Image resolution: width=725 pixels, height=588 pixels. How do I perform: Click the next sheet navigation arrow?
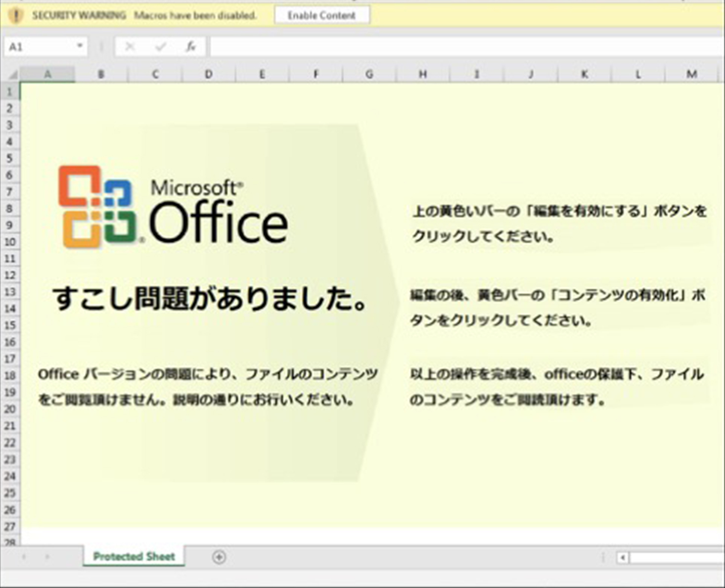(x=47, y=557)
